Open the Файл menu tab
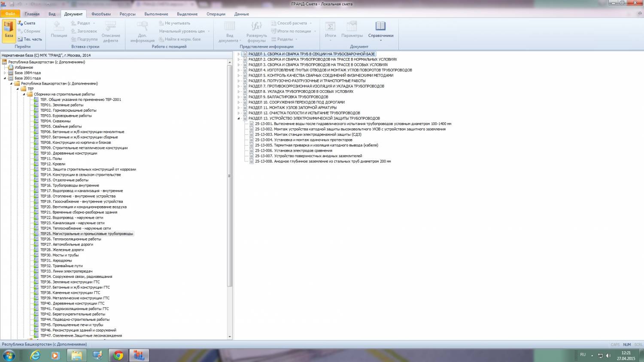Image resolution: width=644 pixels, height=362 pixels. 10,14
